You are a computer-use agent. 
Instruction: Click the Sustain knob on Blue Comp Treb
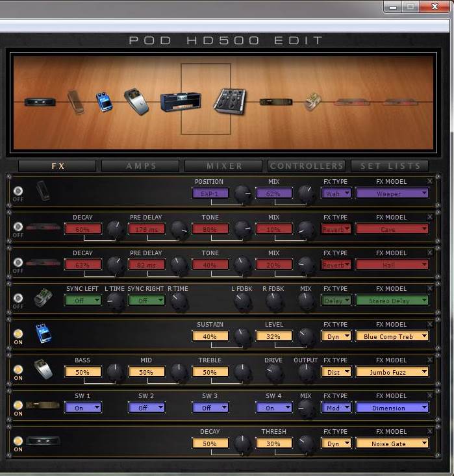(242, 337)
